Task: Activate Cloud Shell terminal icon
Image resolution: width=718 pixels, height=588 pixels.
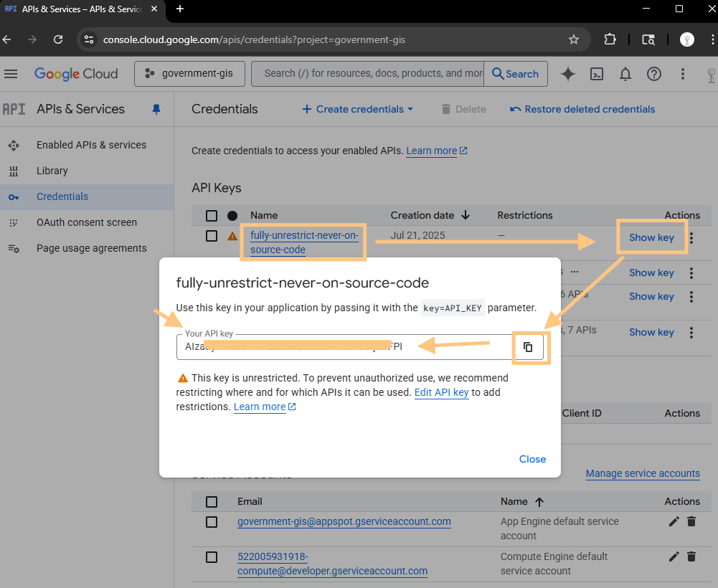Action: tap(597, 74)
